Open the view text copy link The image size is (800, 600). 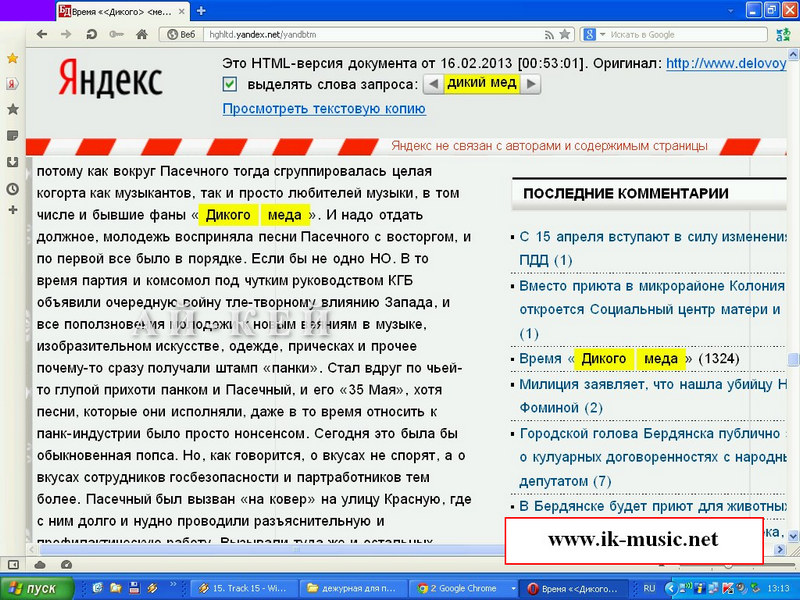pyautogui.click(x=324, y=108)
